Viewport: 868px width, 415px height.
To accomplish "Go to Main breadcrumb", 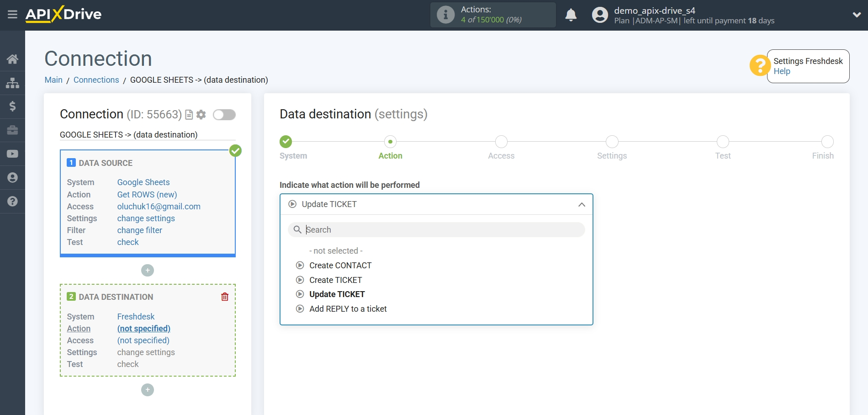I will (53, 80).
